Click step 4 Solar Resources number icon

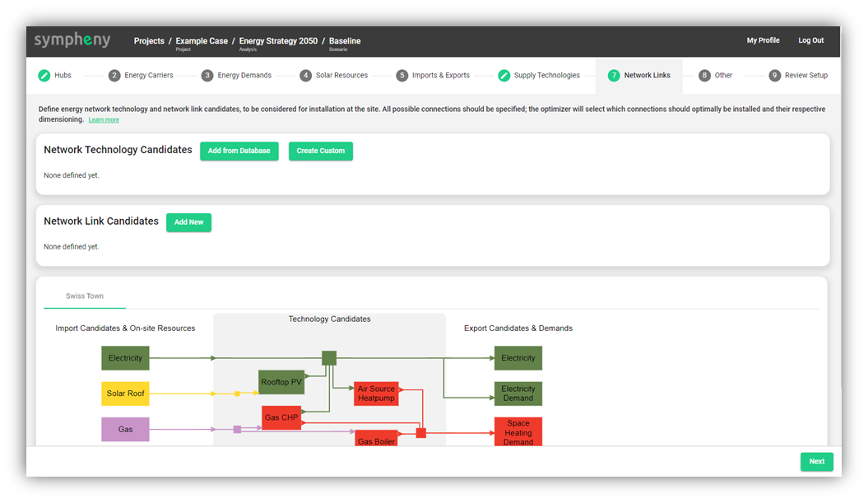305,76
